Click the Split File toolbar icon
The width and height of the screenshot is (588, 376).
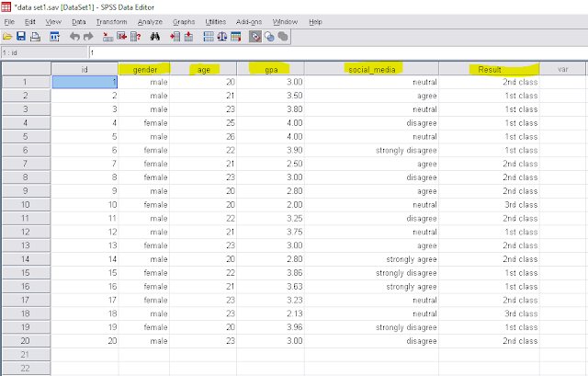pos(209,37)
